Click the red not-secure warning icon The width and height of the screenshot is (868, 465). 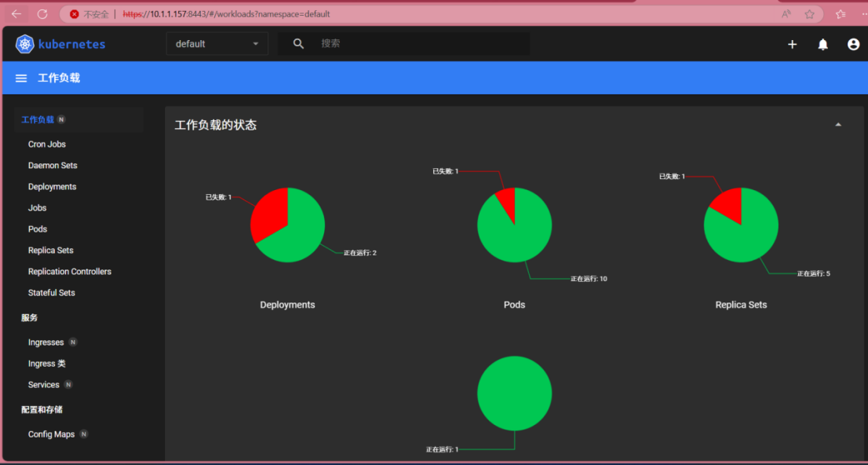click(x=75, y=14)
